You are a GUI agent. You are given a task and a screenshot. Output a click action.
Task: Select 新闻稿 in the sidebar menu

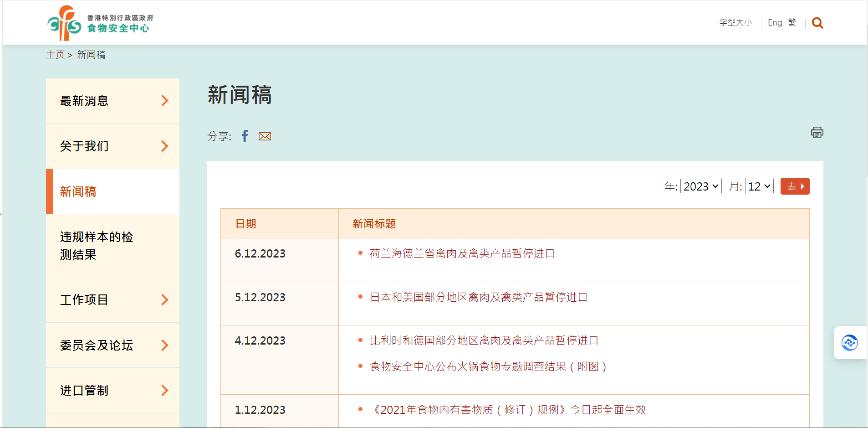pos(112,191)
